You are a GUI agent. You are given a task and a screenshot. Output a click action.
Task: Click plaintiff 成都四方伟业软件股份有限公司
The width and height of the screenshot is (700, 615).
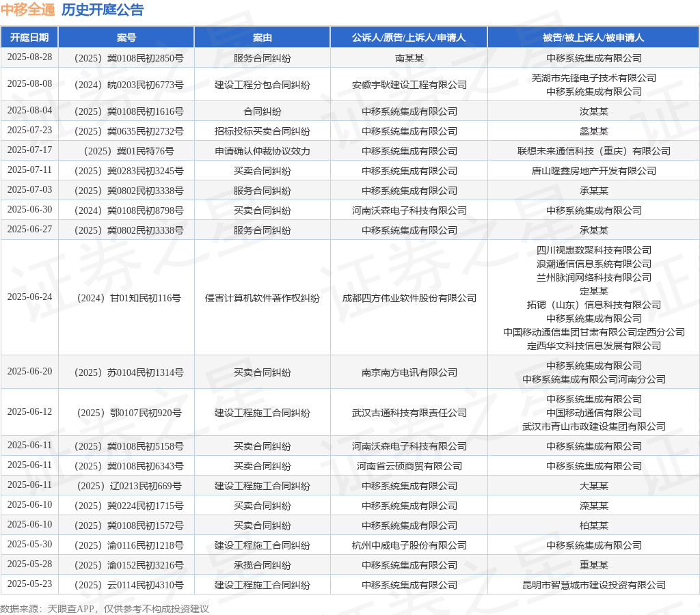click(x=409, y=298)
